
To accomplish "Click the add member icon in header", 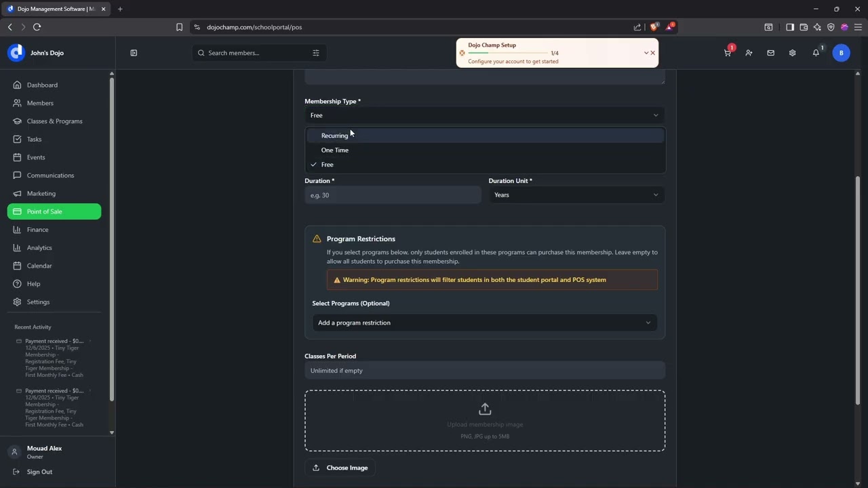I will tap(749, 53).
